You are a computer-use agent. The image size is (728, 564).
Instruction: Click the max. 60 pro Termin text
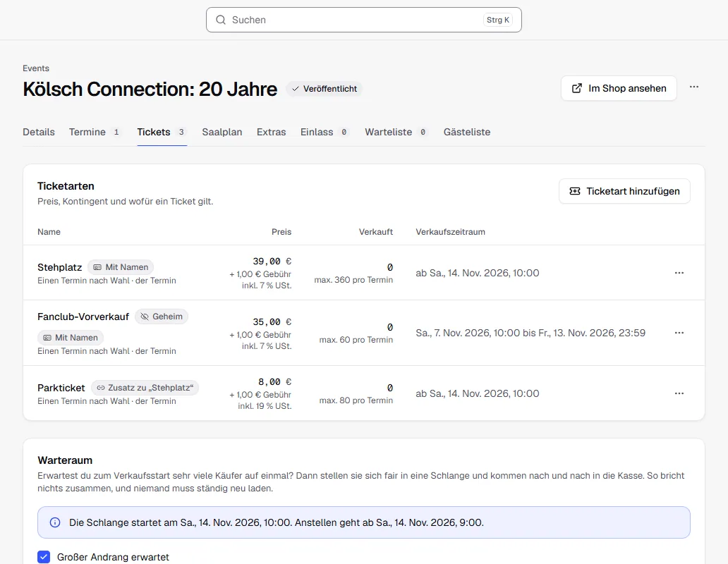click(356, 340)
